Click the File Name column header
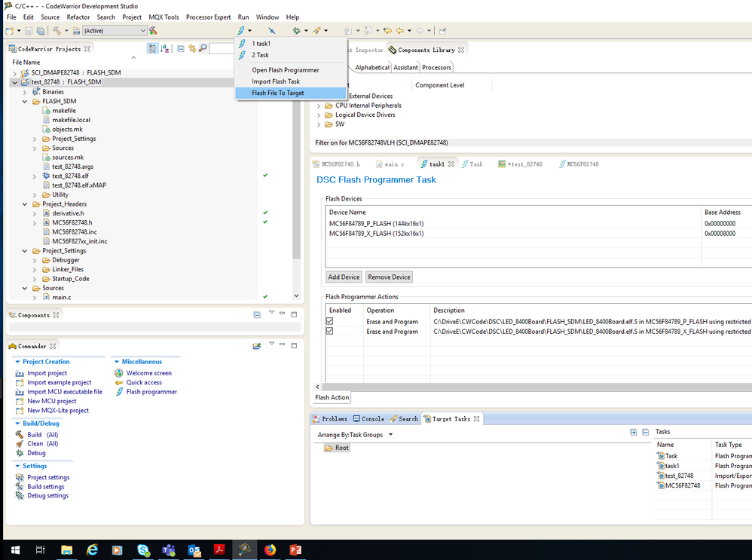752x560 pixels. [26, 63]
